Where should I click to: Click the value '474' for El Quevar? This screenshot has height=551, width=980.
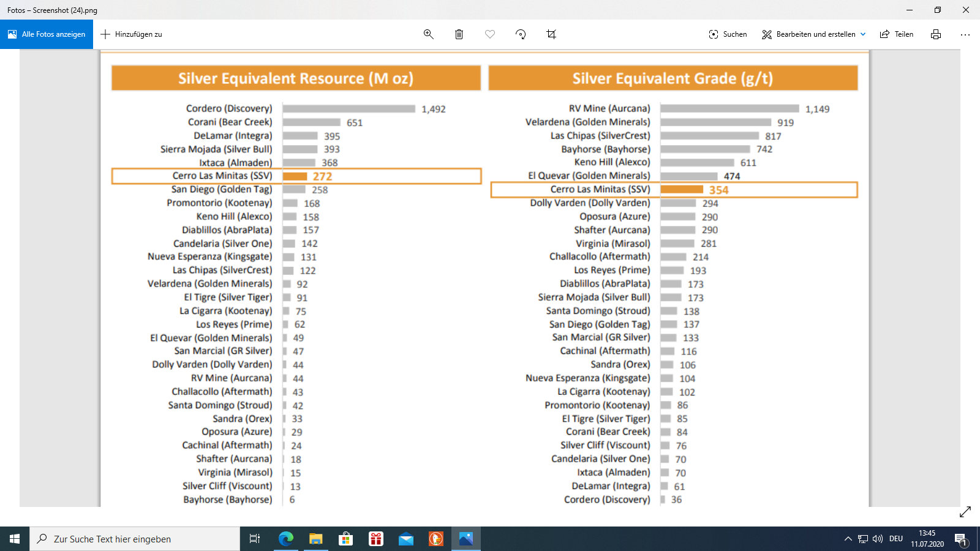coord(732,176)
